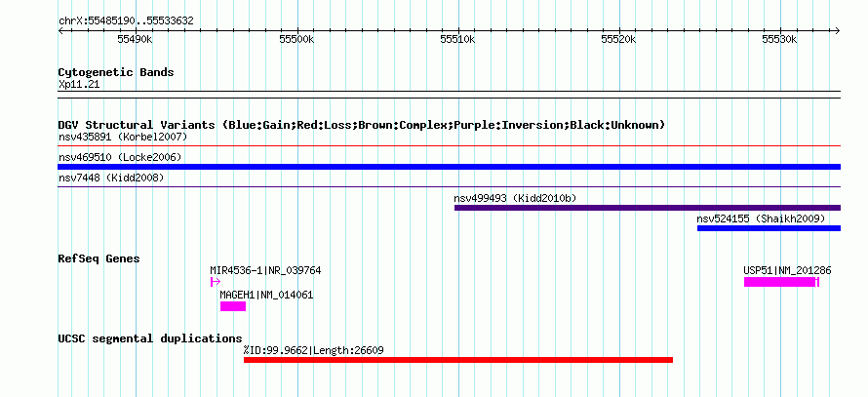
Task: Click the Xp11.21 cytogenetic band label
Action: click(x=79, y=85)
